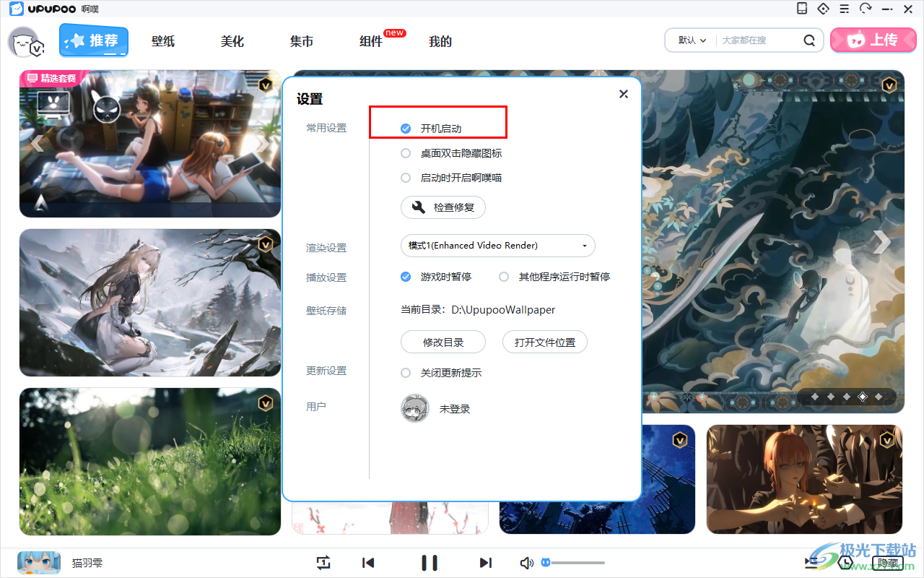Click the 打开文件位置 button
Screen dimensions: 924x578
545,342
